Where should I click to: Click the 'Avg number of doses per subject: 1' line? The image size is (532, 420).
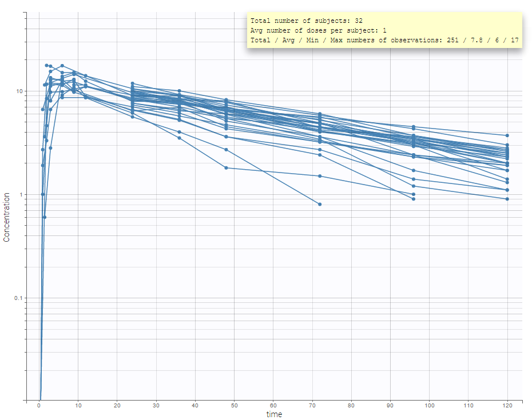[x=318, y=30]
